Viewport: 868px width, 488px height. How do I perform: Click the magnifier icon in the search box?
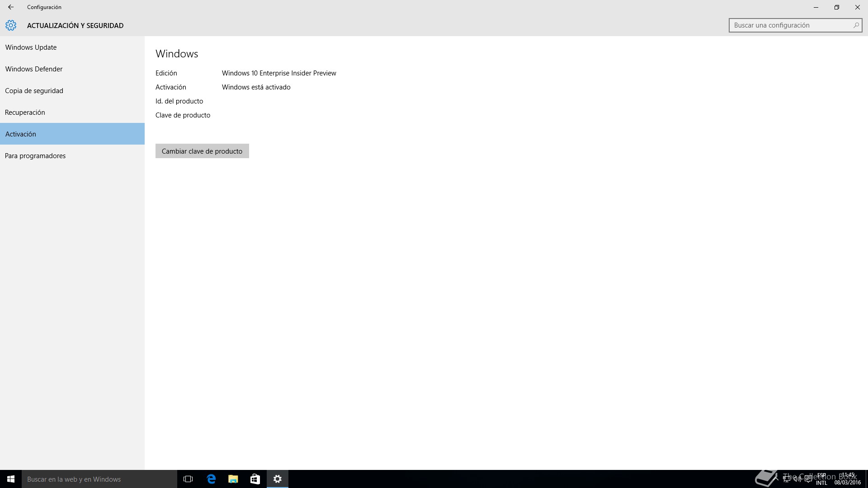point(856,25)
